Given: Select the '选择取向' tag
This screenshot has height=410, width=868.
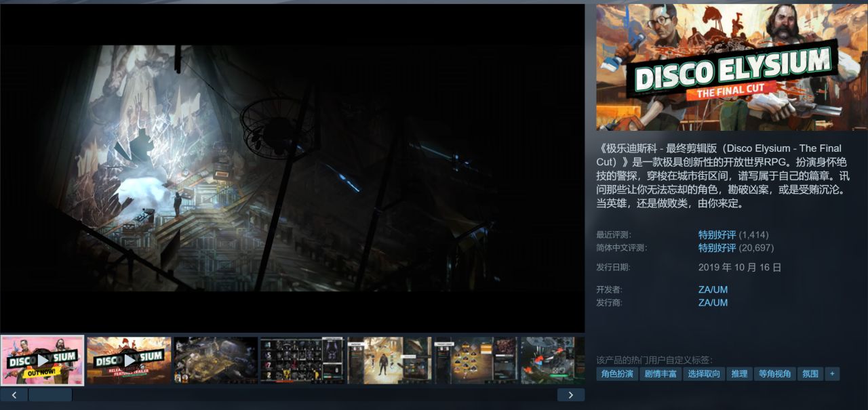Looking at the screenshot, I should [704, 374].
